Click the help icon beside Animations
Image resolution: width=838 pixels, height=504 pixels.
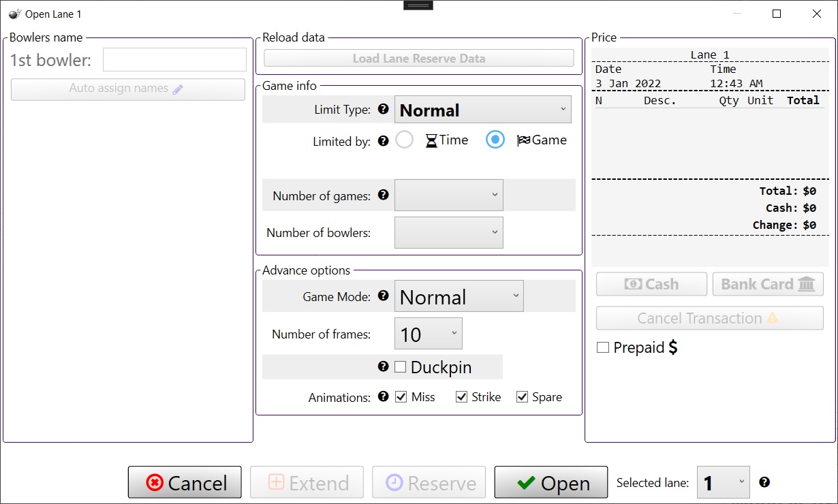pyautogui.click(x=383, y=396)
